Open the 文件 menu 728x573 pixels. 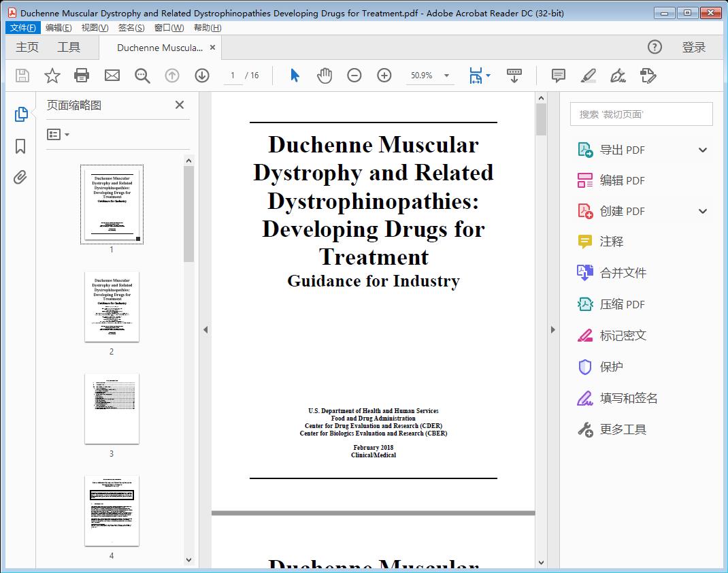(22, 27)
